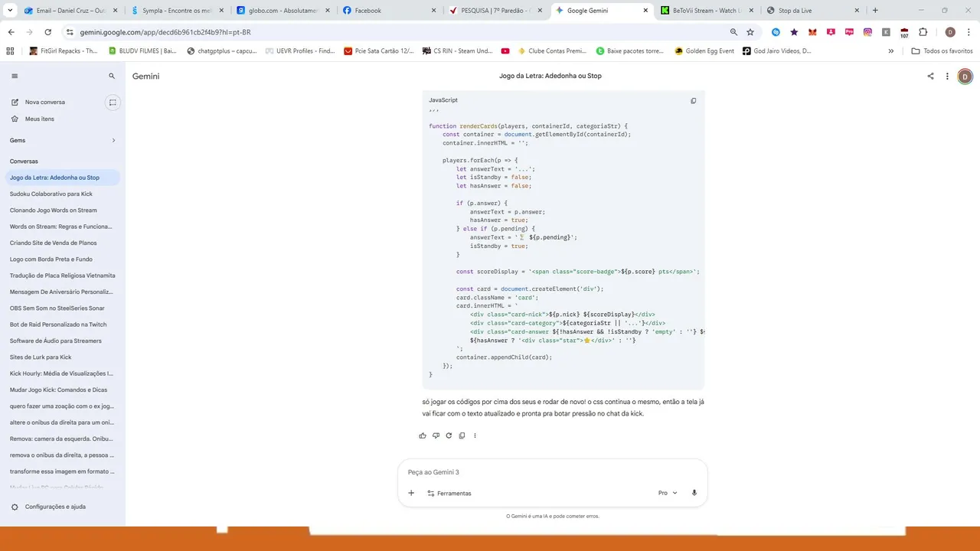This screenshot has width=980, height=551.
Task: Add file with the plus button
Action: 411,493
